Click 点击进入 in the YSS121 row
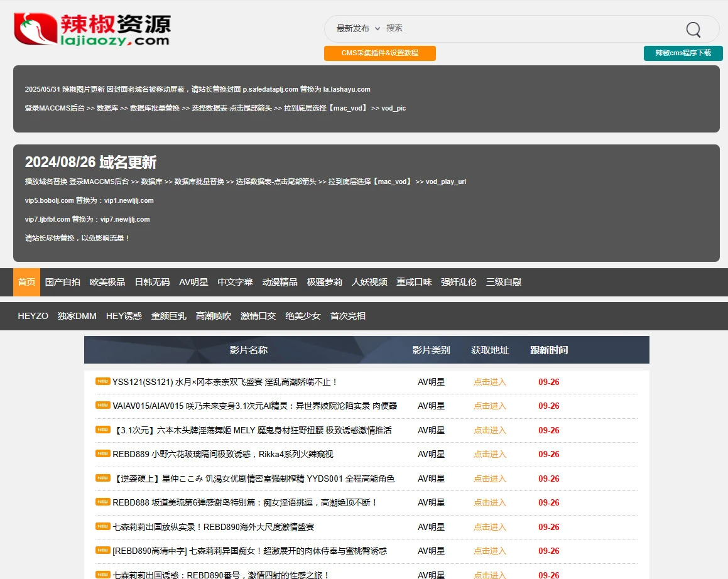 (489, 382)
